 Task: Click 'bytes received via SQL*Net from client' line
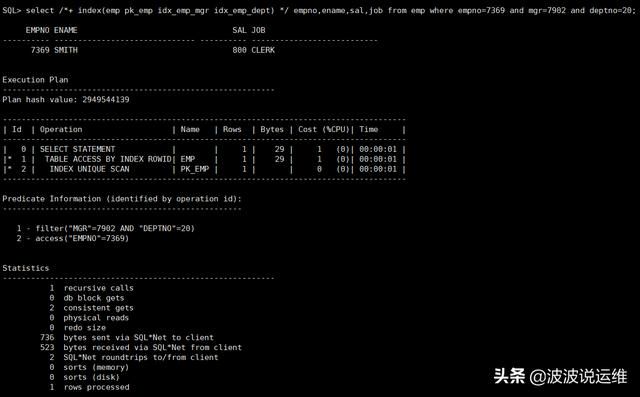coord(141,348)
